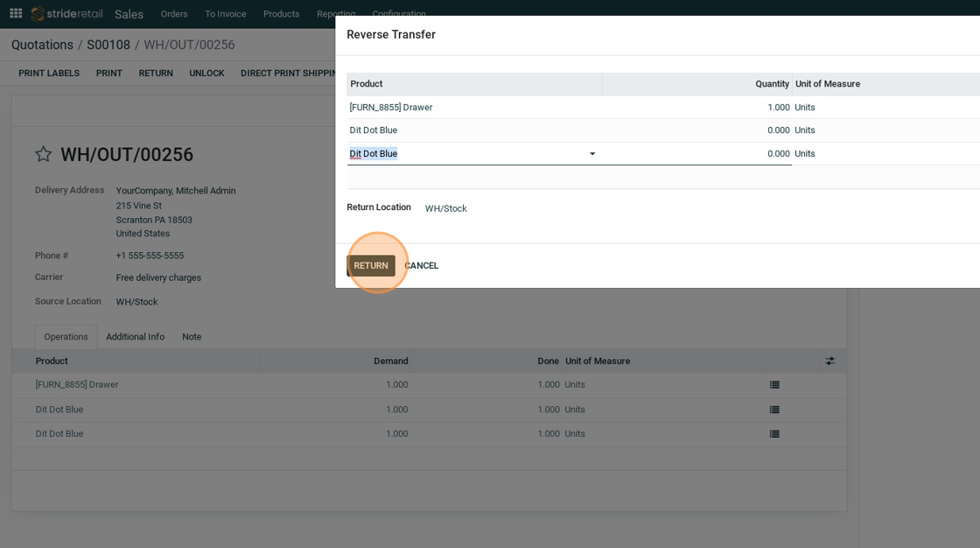Switch to the Additional Info tab

(135, 336)
